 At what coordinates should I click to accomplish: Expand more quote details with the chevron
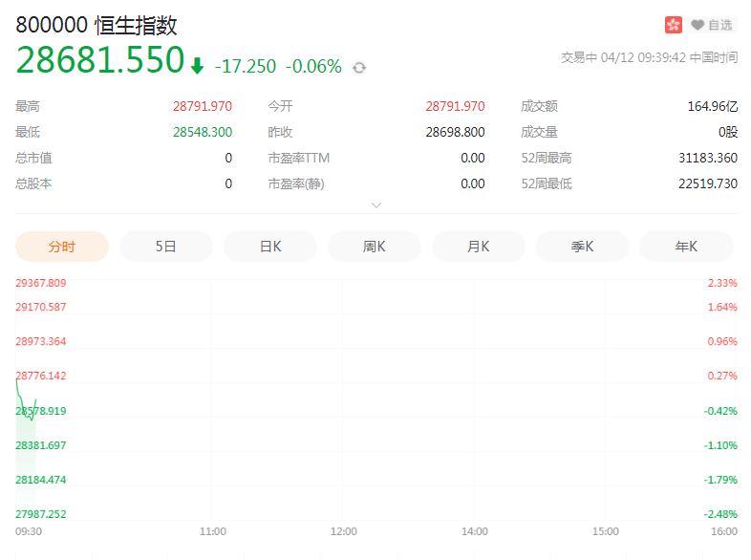pyautogui.click(x=376, y=205)
